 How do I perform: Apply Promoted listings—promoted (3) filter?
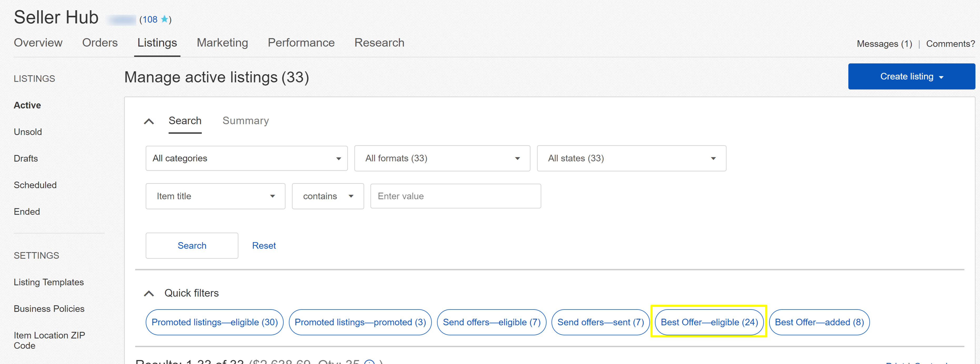coord(360,322)
